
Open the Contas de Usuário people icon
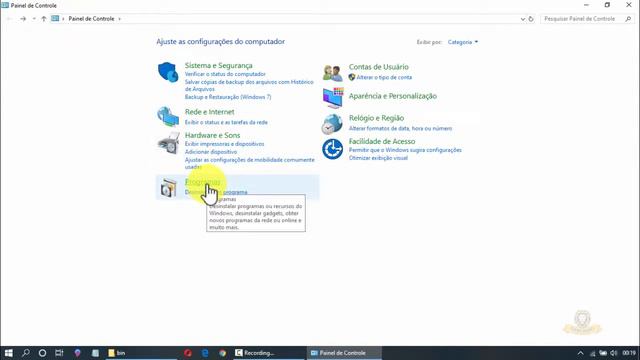pos(332,73)
